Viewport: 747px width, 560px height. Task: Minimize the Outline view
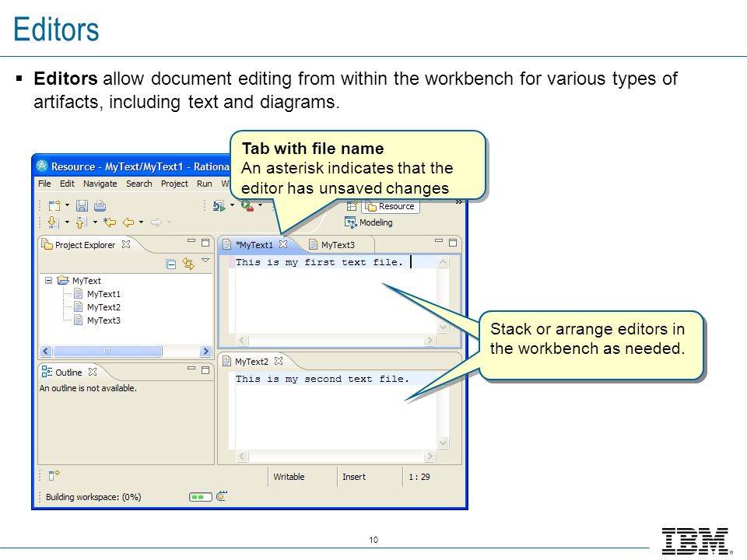pyautogui.click(x=191, y=369)
